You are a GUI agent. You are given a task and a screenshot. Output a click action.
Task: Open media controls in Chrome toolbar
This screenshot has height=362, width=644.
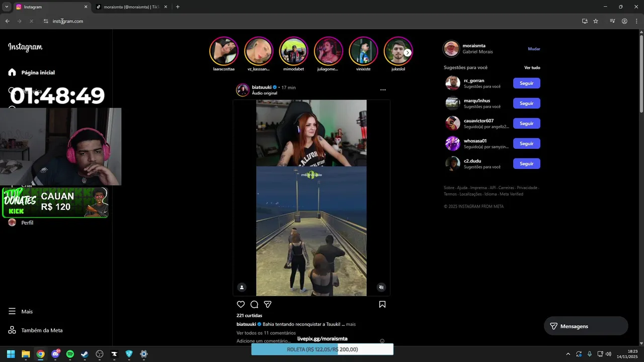point(612,21)
